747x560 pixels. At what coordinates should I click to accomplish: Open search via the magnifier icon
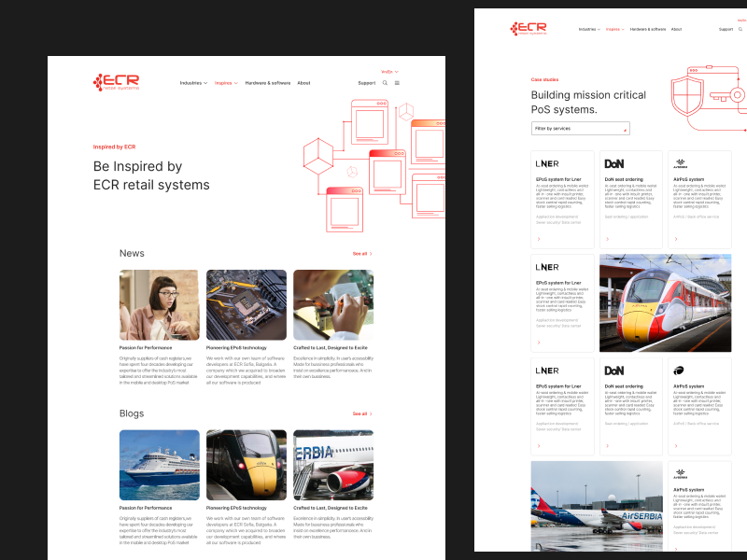coord(386,82)
